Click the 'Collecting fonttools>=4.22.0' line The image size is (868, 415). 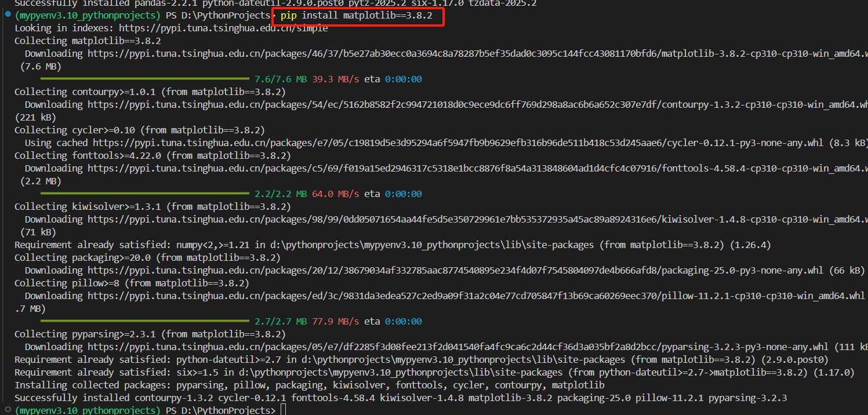[152, 155]
